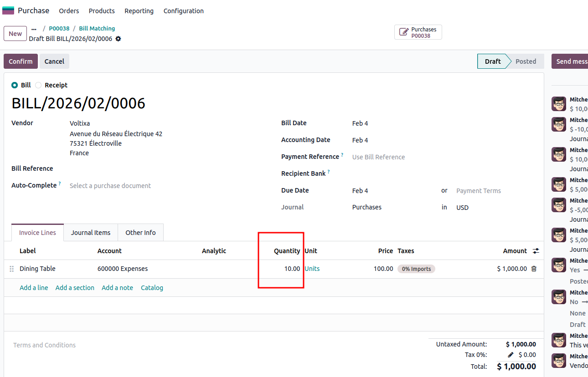Viewport: 588px width, 377px height.
Task: Open the Reporting menu
Action: (x=139, y=11)
